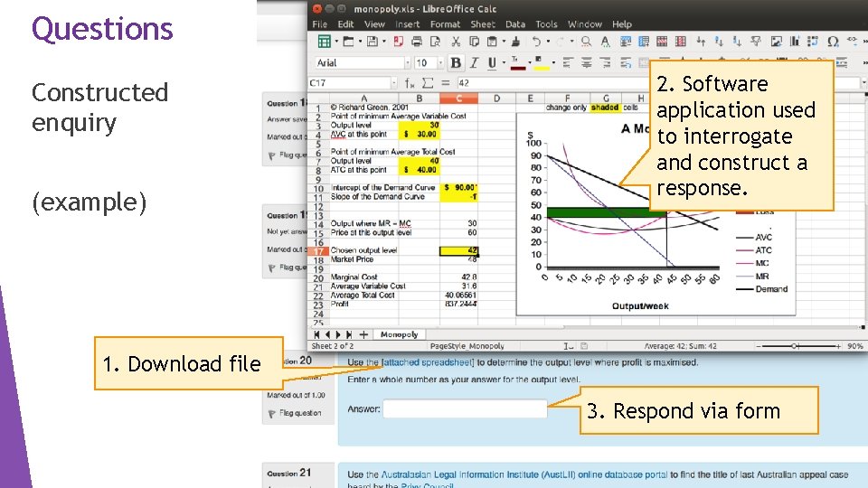Click the Sort dialog icon
Screen dimensions: 868x488
(700, 42)
